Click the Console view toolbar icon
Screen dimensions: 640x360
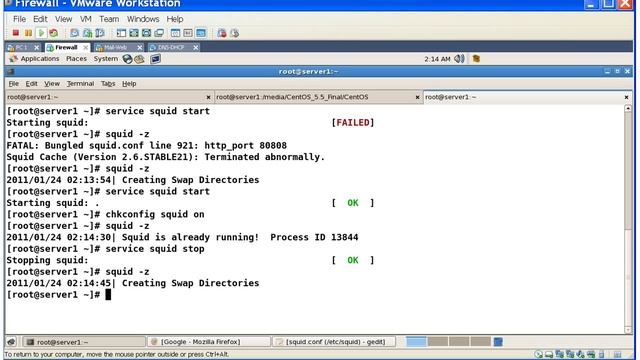201,33
